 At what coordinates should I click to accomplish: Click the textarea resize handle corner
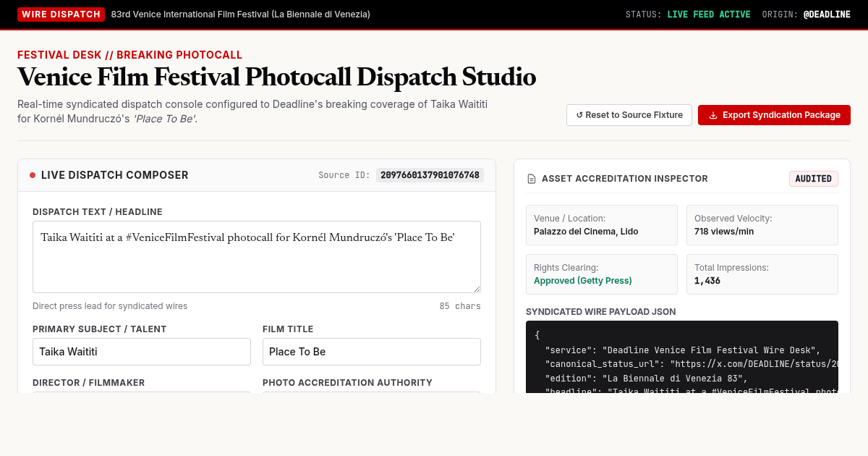476,288
